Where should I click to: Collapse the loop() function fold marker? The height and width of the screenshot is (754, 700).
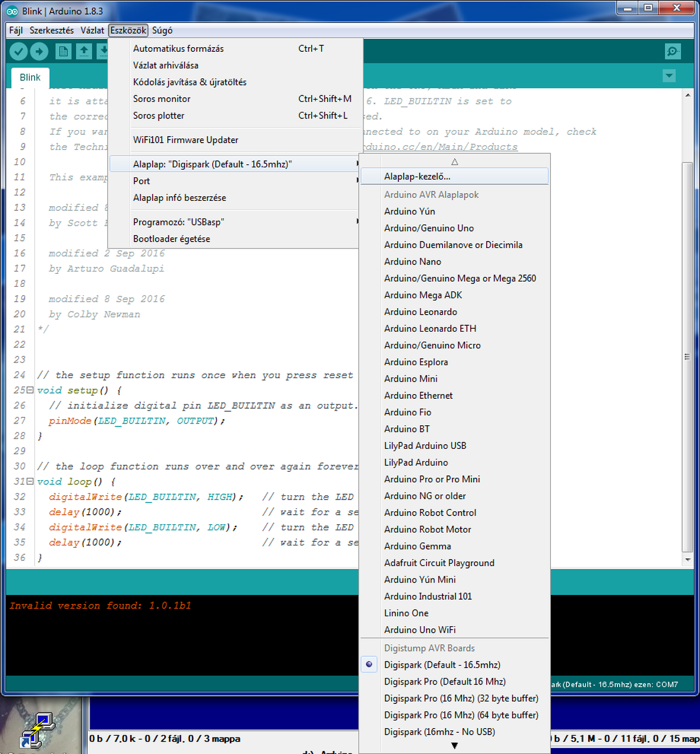pos(30,481)
